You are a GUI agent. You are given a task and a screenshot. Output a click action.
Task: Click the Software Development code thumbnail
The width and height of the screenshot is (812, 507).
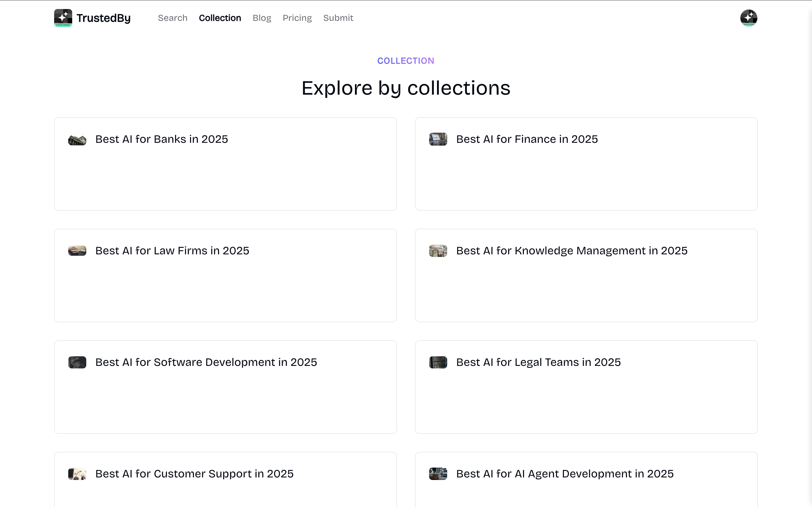click(x=77, y=363)
